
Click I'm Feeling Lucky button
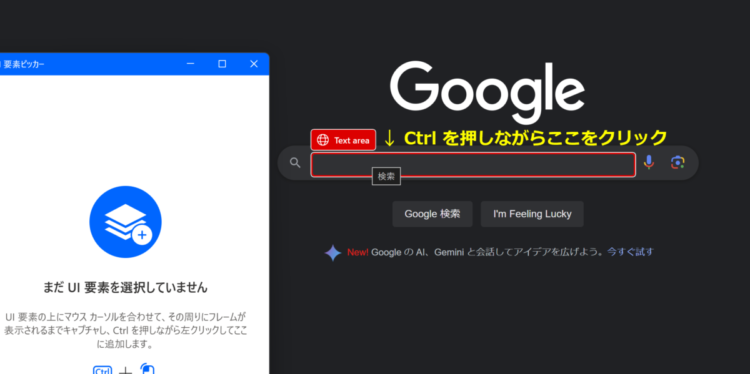coord(532,214)
